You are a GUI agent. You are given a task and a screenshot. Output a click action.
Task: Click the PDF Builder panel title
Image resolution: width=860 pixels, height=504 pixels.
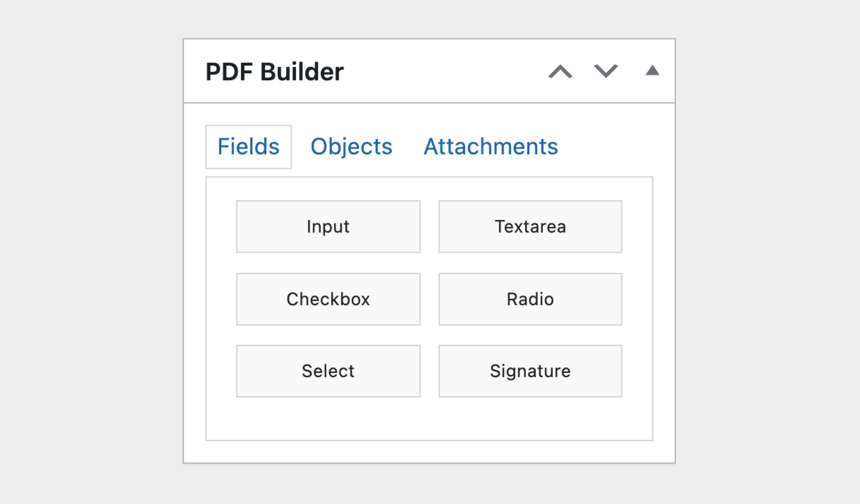275,72
